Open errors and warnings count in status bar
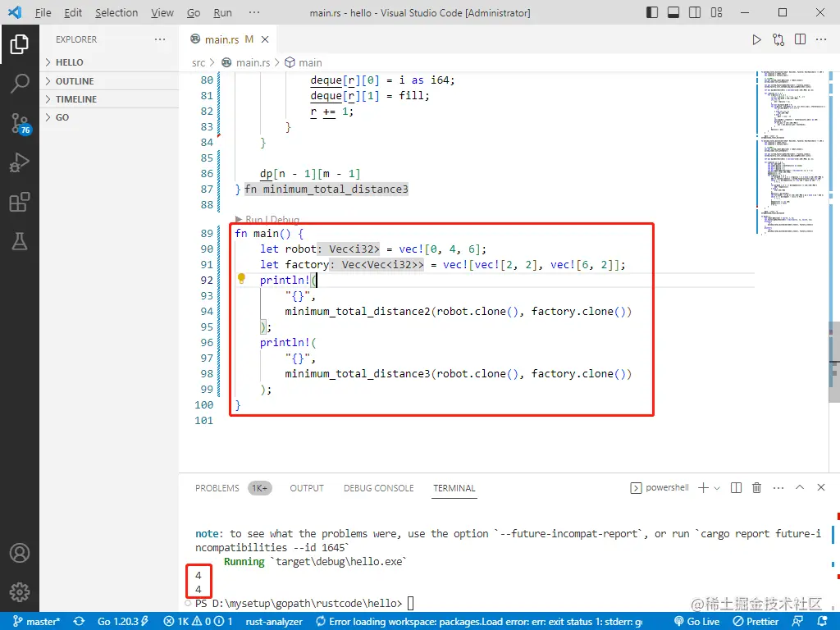 198,622
